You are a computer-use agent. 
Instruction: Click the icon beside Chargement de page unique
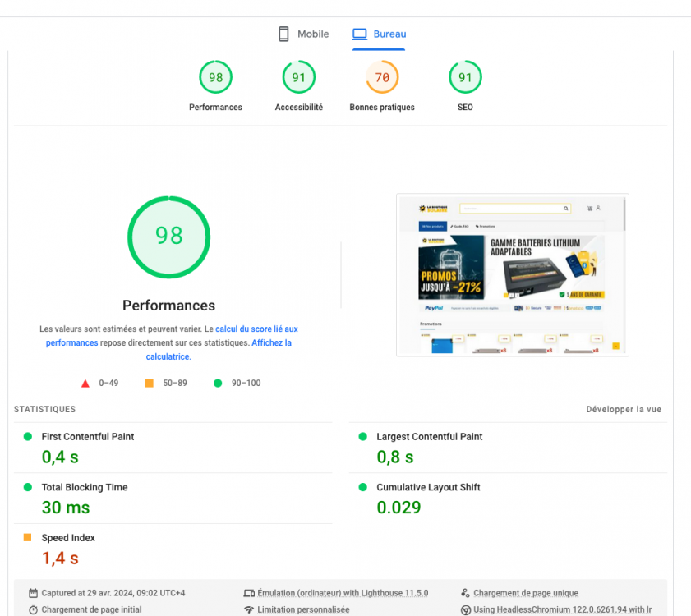point(465,593)
